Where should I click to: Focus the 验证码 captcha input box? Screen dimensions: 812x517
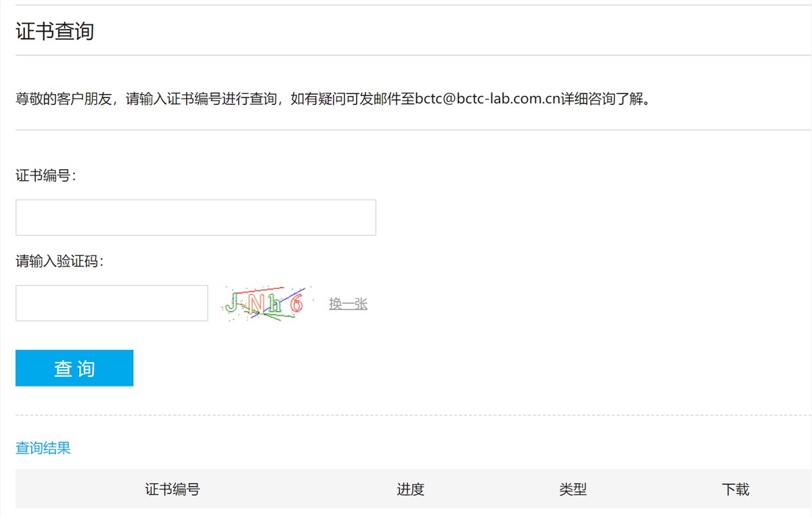tap(112, 303)
